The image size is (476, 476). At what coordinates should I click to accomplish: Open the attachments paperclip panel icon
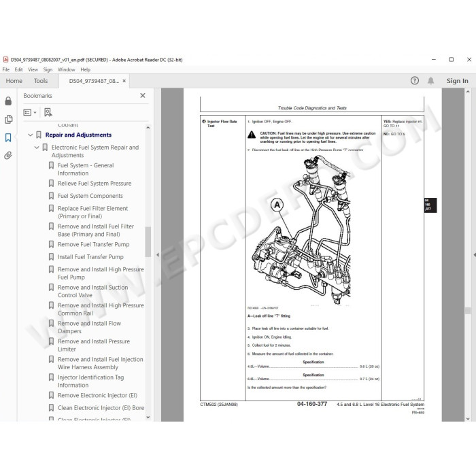click(x=8, y=156)
